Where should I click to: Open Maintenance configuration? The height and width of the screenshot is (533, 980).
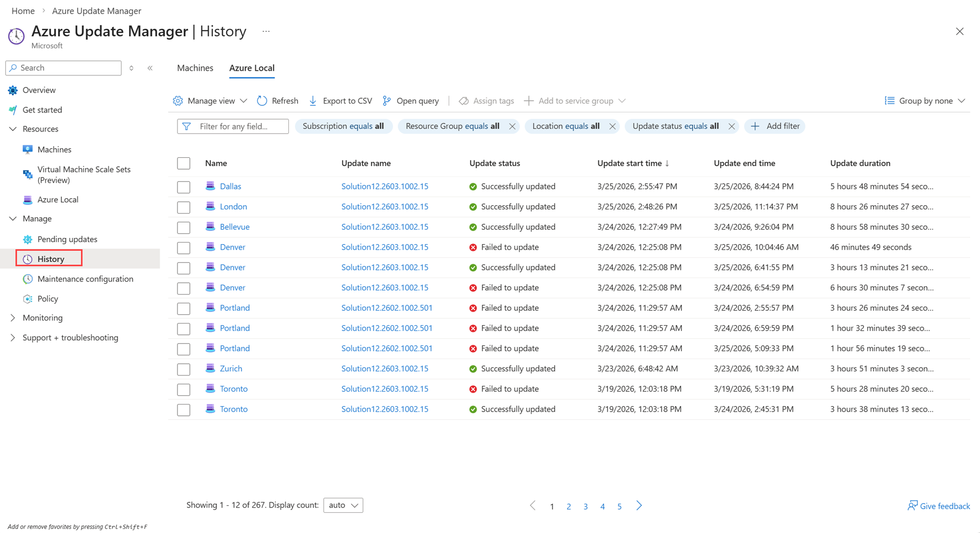point(85,279)
